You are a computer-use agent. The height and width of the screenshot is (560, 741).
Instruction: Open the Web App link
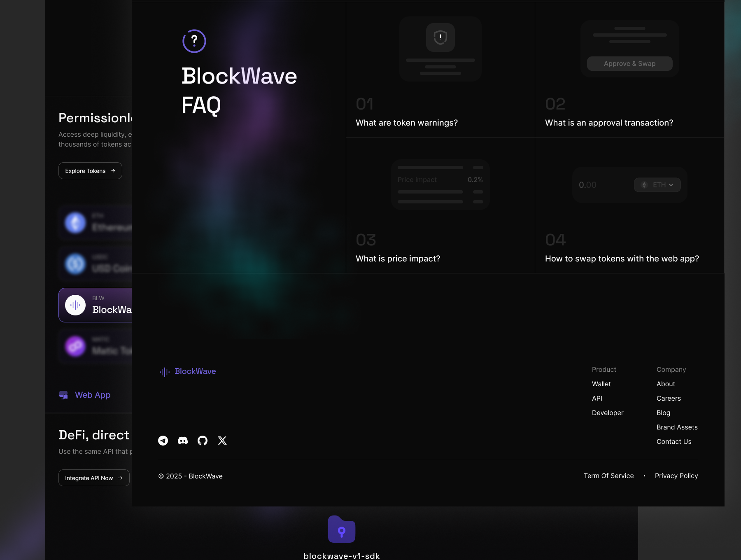tap(93, 395)
